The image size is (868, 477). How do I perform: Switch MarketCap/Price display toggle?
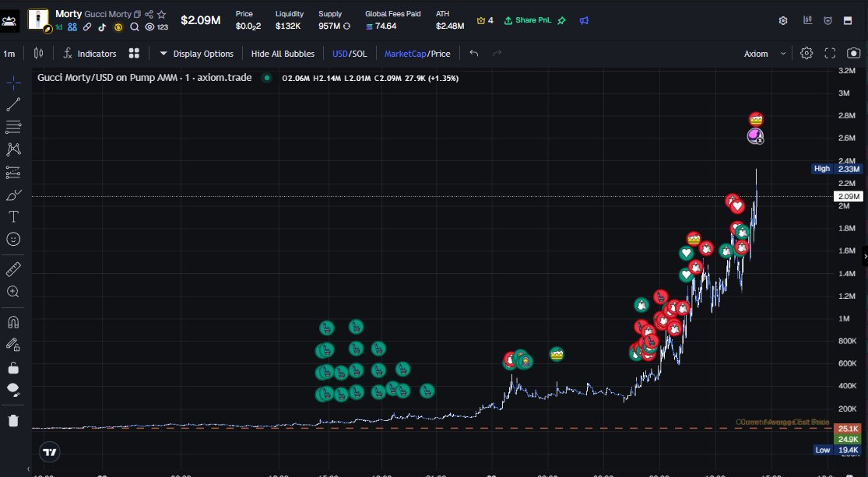tap(417, 54)
